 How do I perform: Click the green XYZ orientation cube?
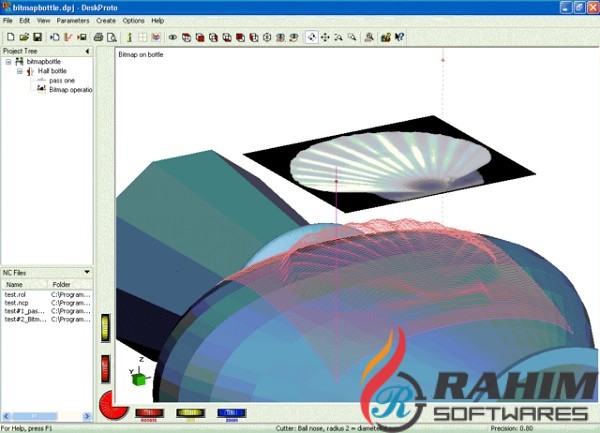pos(139,379)
